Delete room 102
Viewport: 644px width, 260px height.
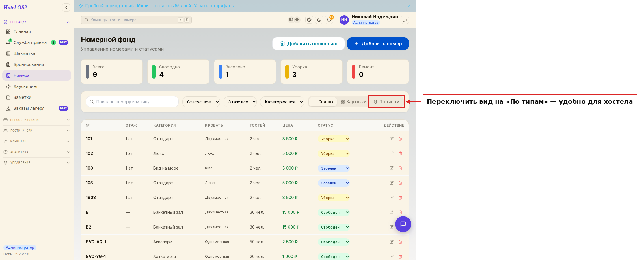(x=400, y=153)
